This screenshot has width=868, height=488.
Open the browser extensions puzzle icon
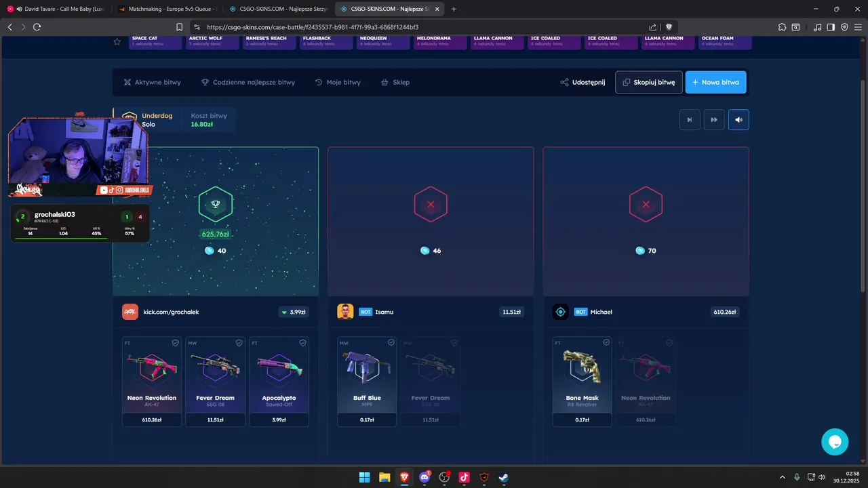(782, 26)
